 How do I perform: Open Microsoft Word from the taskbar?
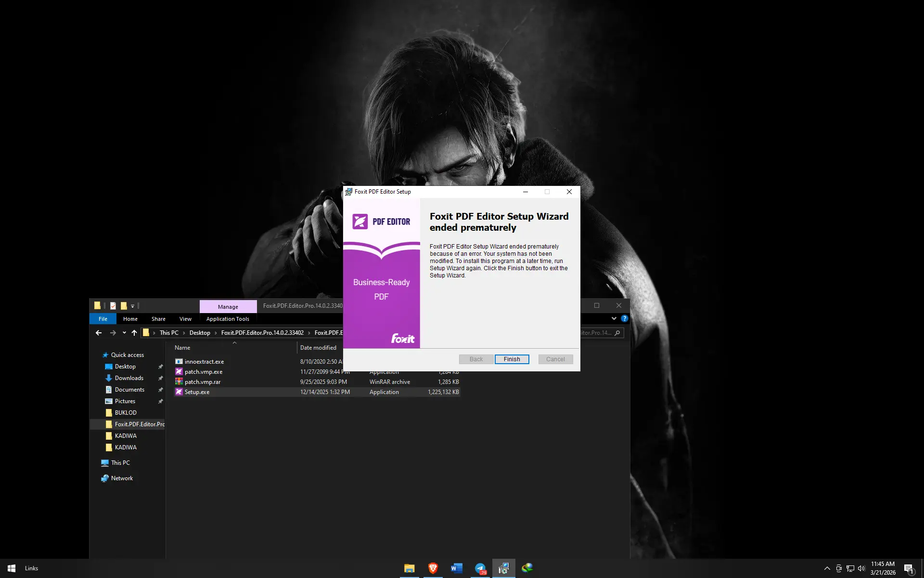tap(456, 568)
